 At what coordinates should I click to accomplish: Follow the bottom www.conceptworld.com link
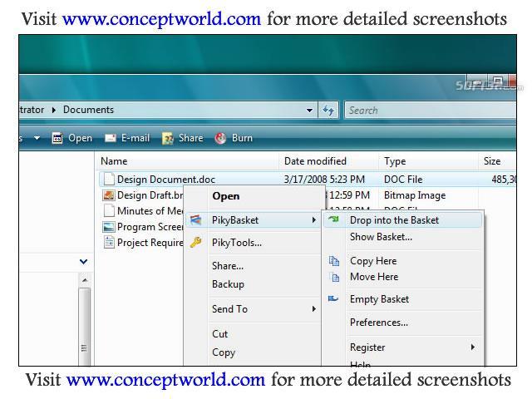pyautogui.click(x=165, y=379)
